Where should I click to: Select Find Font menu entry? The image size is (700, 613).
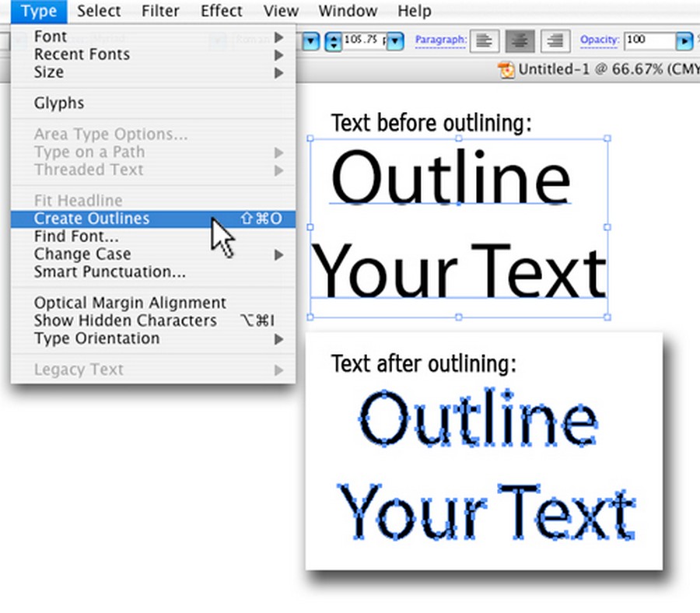click(x=76, y=236)
